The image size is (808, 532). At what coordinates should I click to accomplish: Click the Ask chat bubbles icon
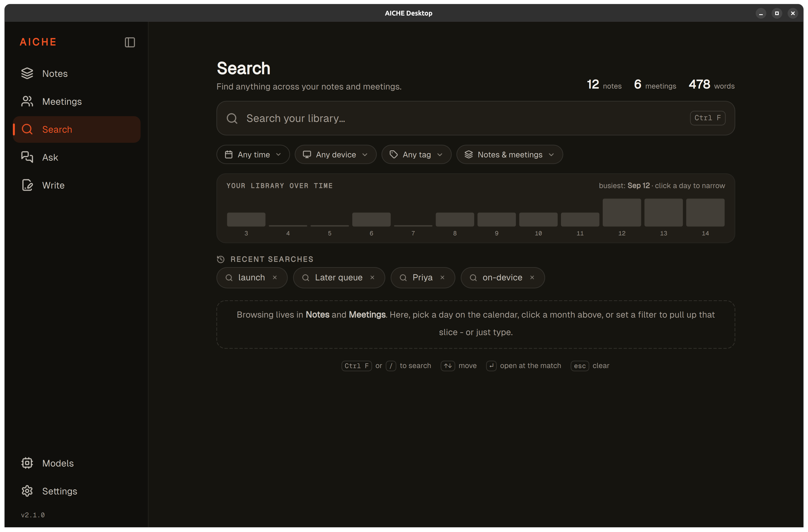(x=27, y=157)
